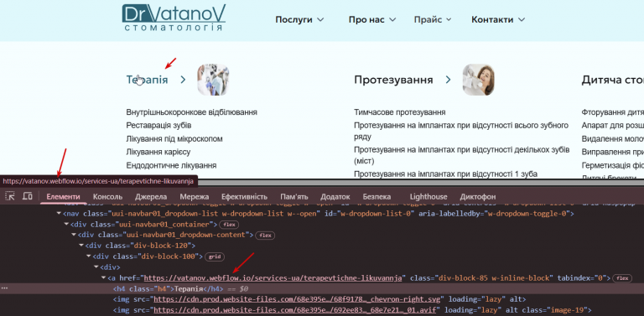This screenshot has height=316, width=644.
Task: Collapse the div-block-100 node
Action: coord(88,256)
